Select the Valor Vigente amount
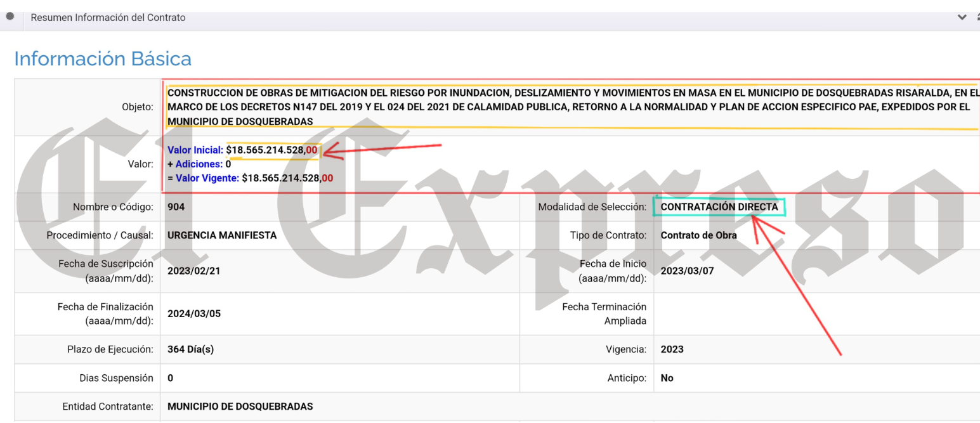980x423 pixels. point(287,178)
